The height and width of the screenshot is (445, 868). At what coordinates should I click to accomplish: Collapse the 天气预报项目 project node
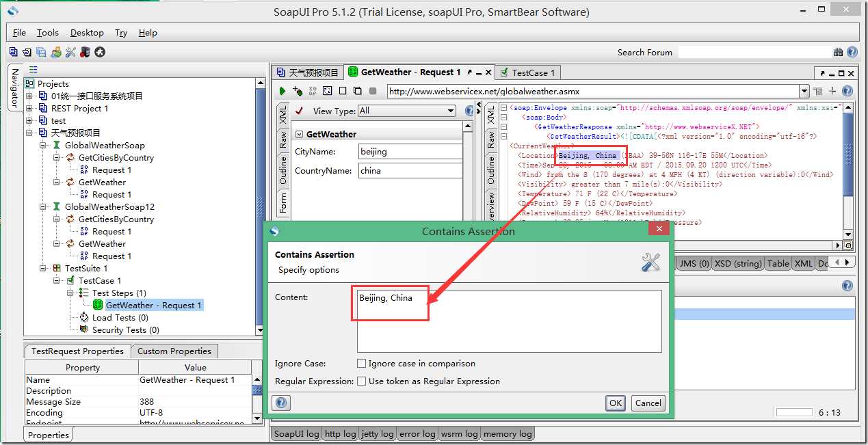click(29, 133)
